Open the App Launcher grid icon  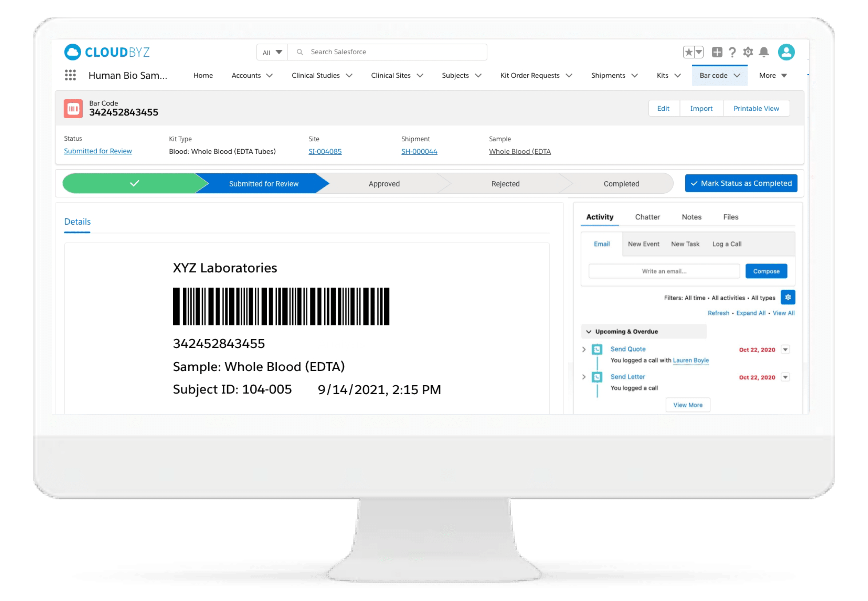[x=70, y=75]
